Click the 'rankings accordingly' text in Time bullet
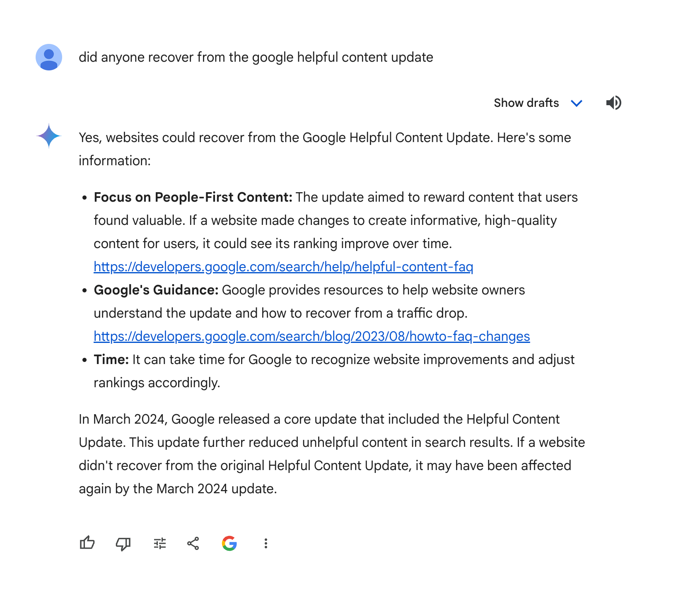Screen dimensions: 700x603 point(157,383)
